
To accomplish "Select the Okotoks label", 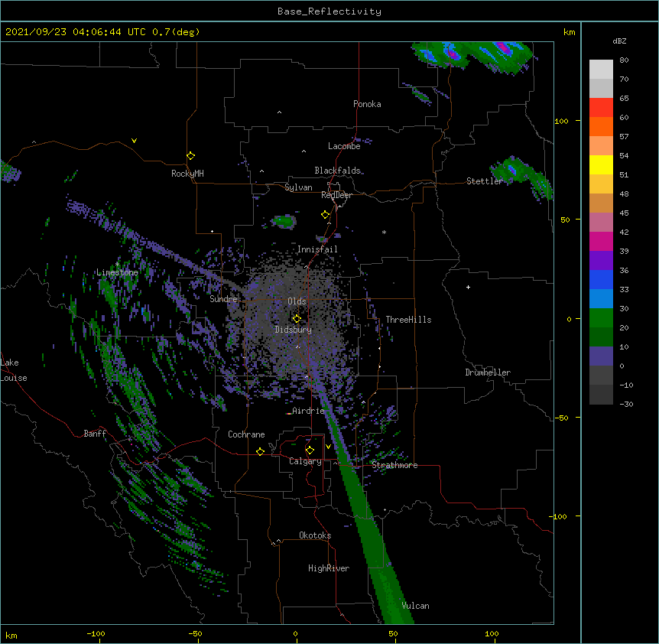I will click(x=315, y=535).
